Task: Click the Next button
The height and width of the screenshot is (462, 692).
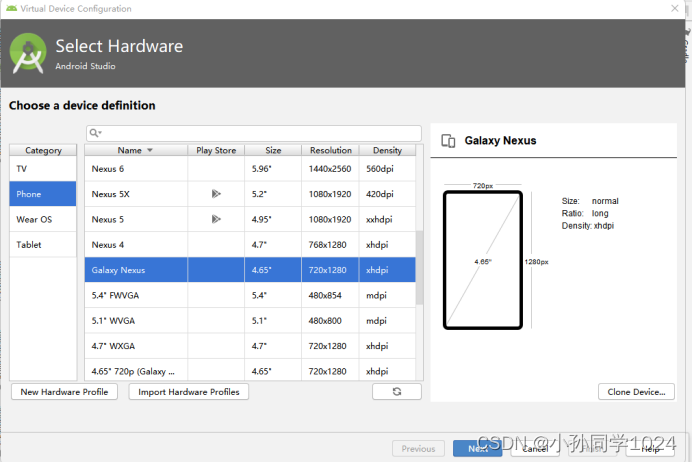Action: 478,448
